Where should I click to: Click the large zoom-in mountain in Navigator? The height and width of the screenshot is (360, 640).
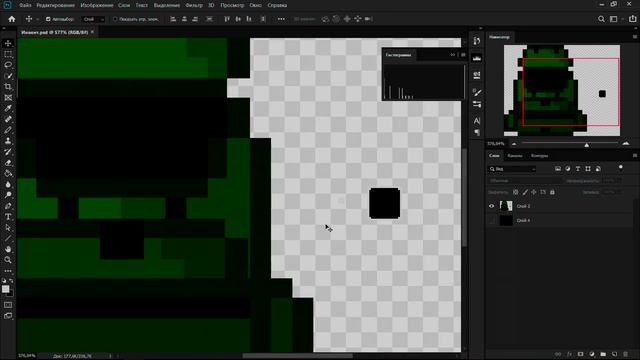point(625,144)
